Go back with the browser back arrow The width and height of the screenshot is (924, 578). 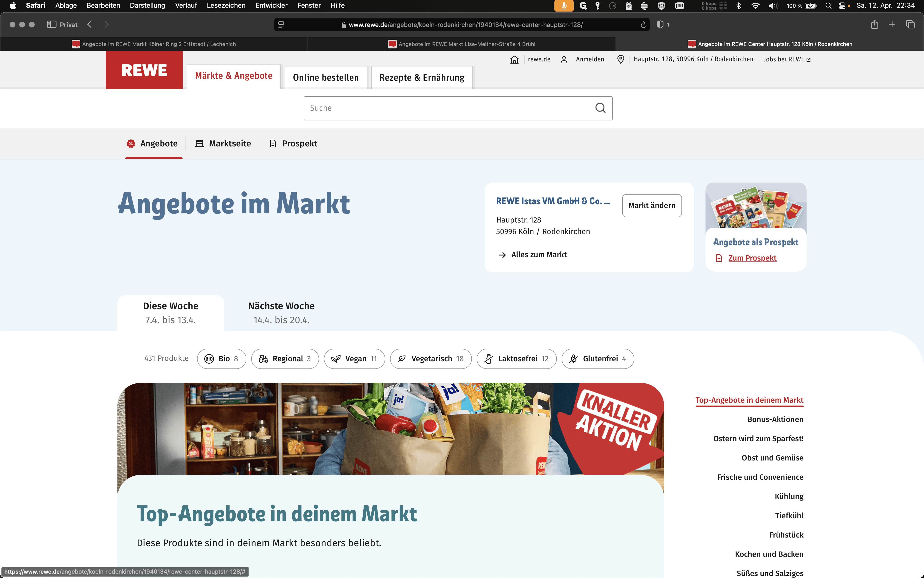(x=89, y=25)
